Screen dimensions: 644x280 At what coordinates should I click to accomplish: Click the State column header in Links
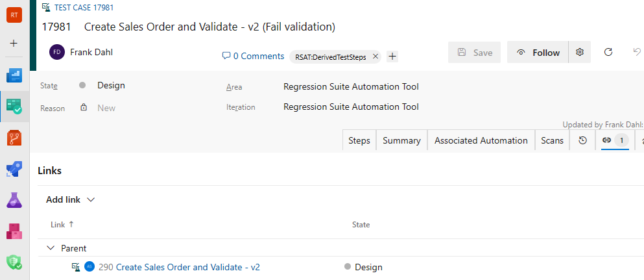click(x=361, y=225)
